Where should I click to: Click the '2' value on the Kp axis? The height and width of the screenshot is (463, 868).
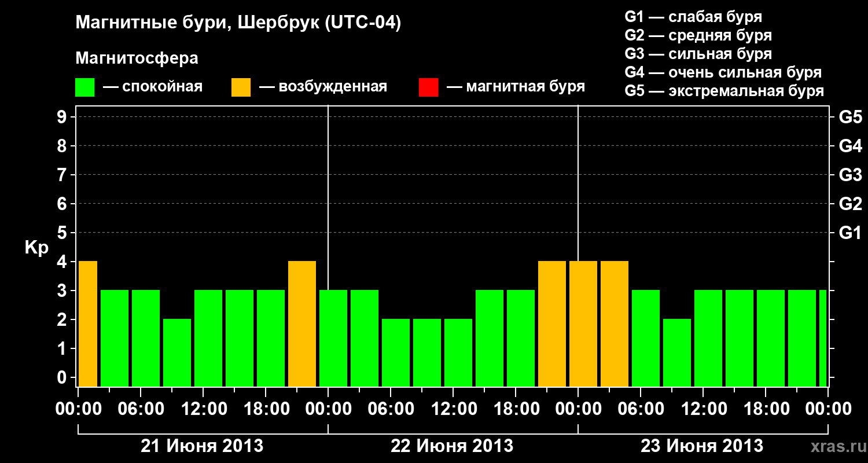(x=63, y=320)
